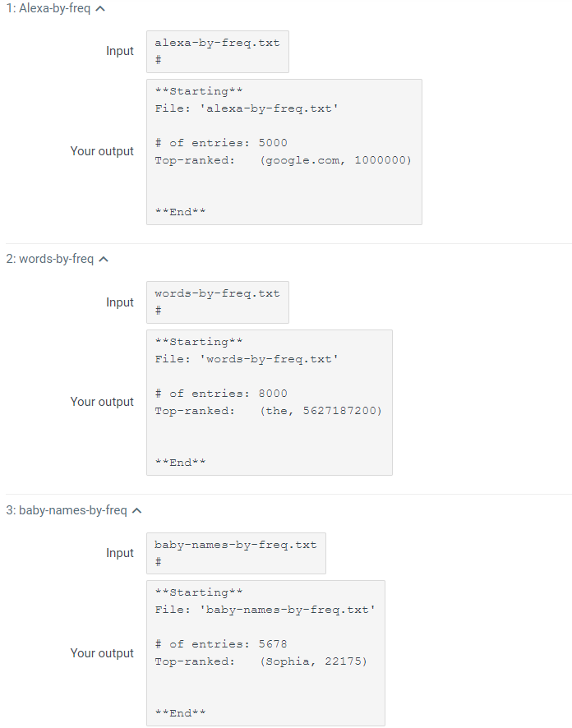Click the 'Your output' label for Alexa-by-freq
This screenshot has height=728, width=572.
tap(102, 151)
